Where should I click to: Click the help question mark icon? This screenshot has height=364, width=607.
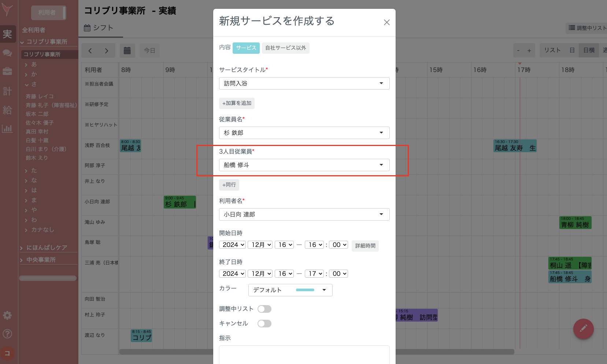click(x=7, y=334)
